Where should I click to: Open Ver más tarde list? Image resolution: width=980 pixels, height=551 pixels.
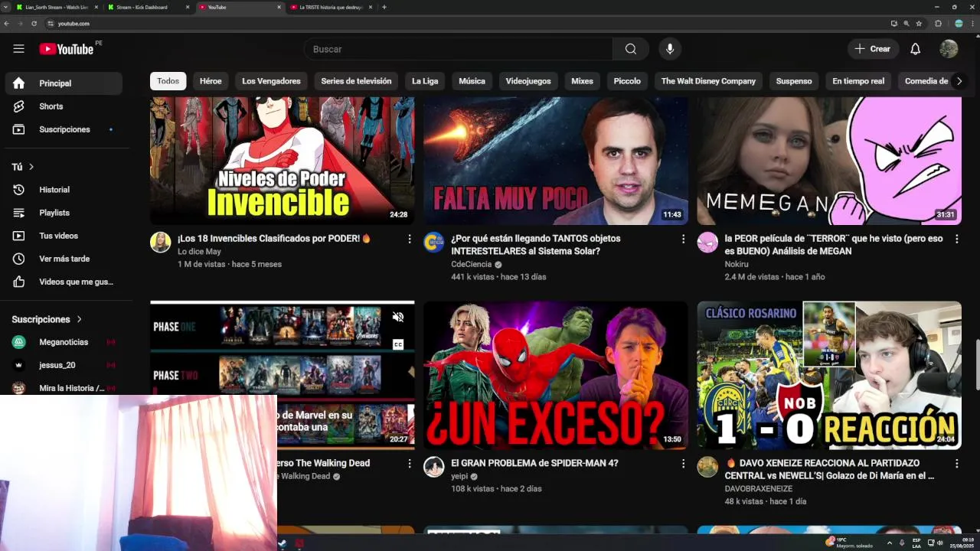(x=64, y=259)
